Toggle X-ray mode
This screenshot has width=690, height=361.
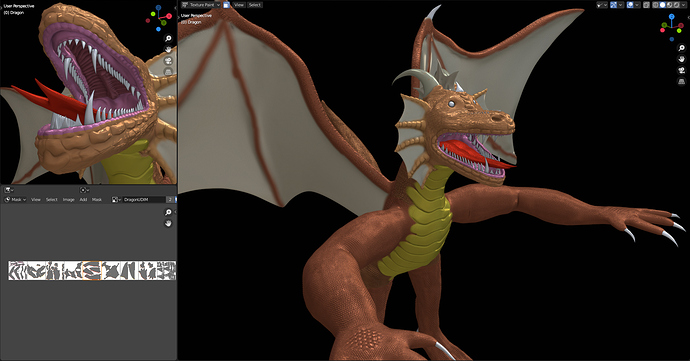pos(646,5)
